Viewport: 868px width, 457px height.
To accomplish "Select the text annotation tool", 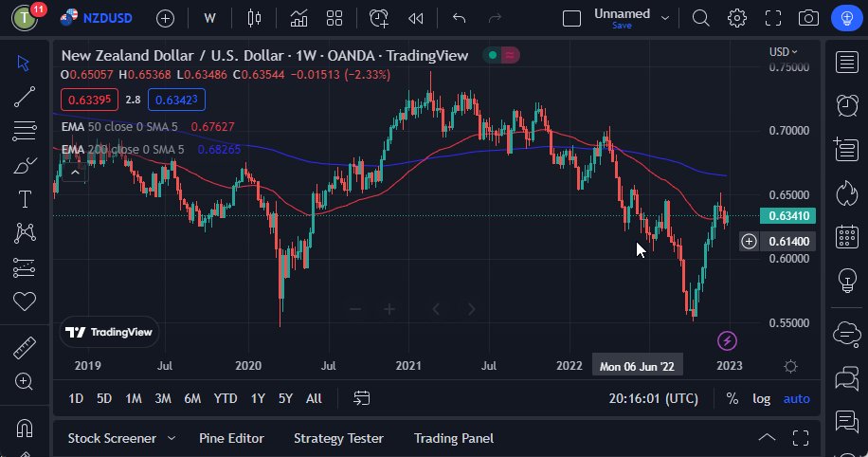I will pos(25,199).
